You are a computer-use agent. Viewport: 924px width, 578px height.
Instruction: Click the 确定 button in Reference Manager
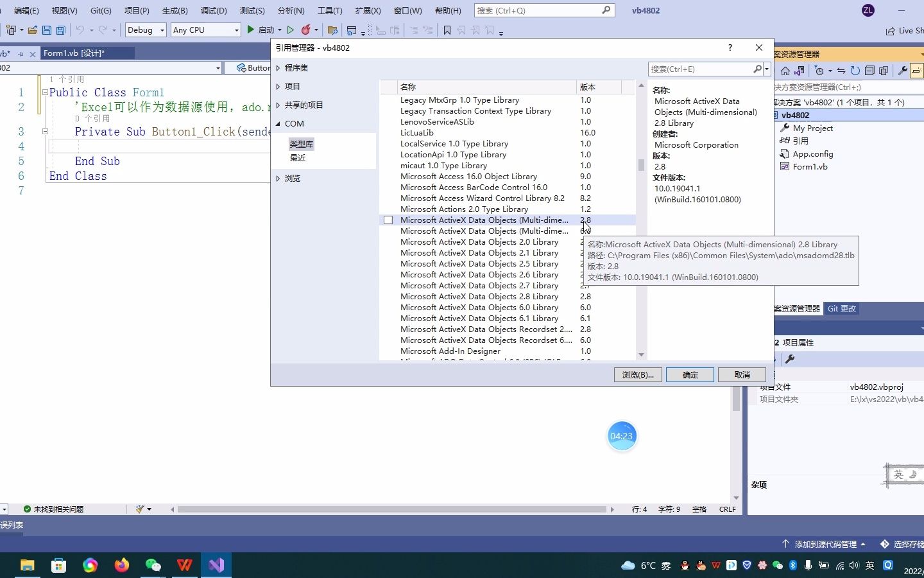point(690,375)
